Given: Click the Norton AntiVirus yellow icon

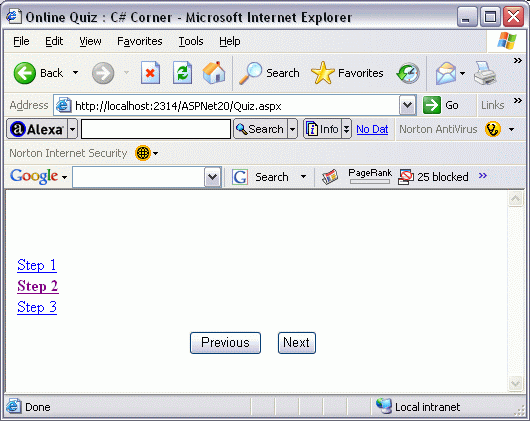Looking at the screenshot, I should point(492,129).
